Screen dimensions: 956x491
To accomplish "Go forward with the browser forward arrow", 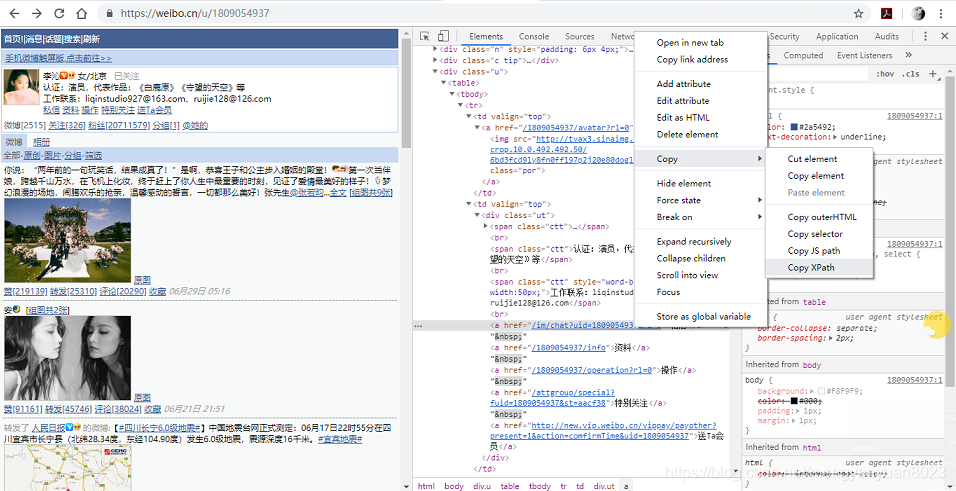I will [x=37, y=13].
